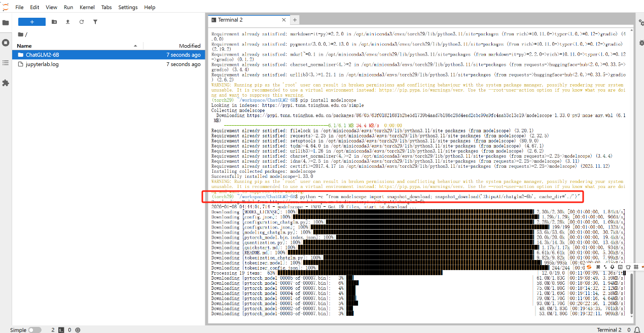The width and height of the screenshot is (644, 333).
Task: Click the 'Downloading [MODEL_LICENSE]' line
Action: coord(418,212)
